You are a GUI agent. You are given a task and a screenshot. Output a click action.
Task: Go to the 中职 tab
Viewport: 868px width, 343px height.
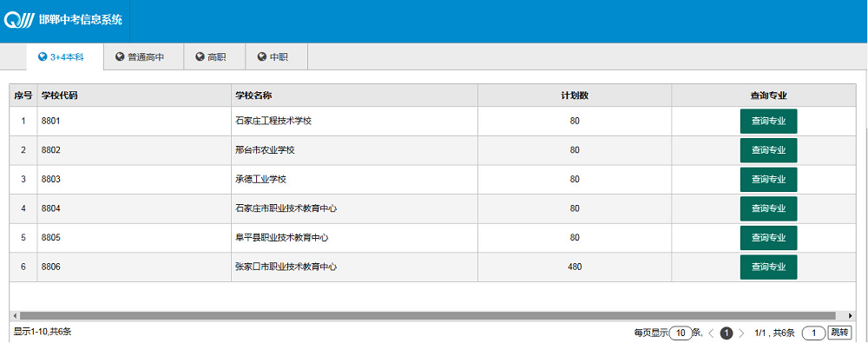(277, 57)
